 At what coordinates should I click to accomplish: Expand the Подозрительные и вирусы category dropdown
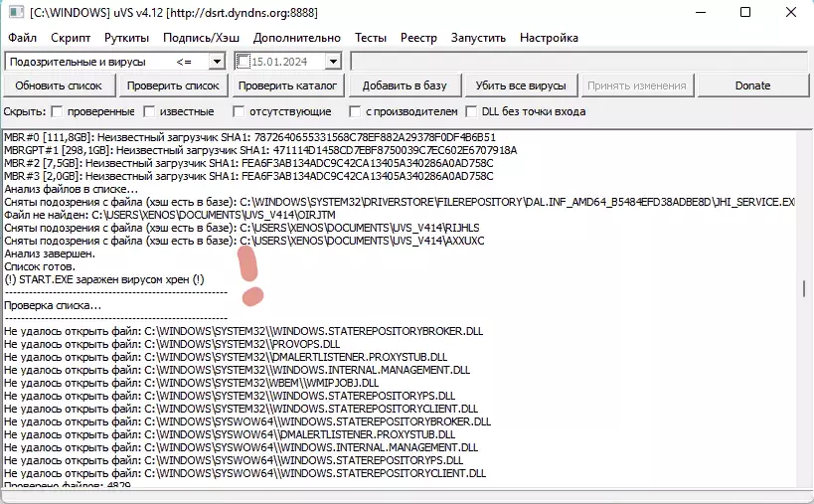pos(217,62)
